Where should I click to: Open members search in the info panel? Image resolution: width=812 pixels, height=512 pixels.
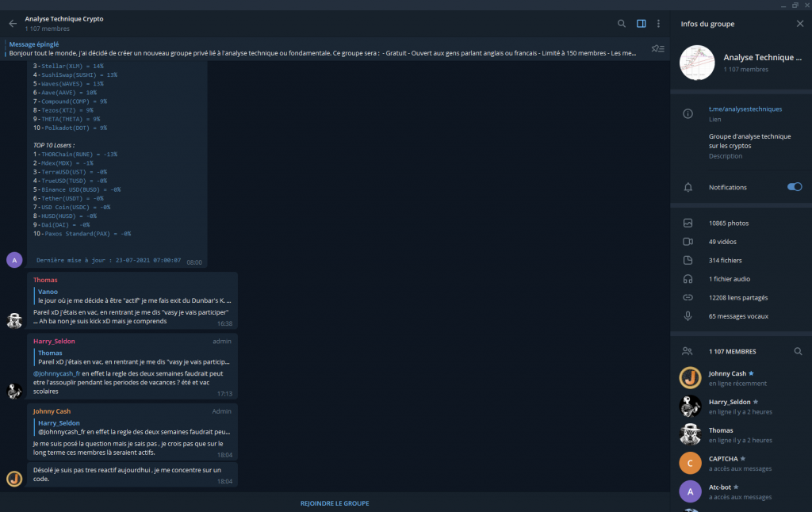798,351
